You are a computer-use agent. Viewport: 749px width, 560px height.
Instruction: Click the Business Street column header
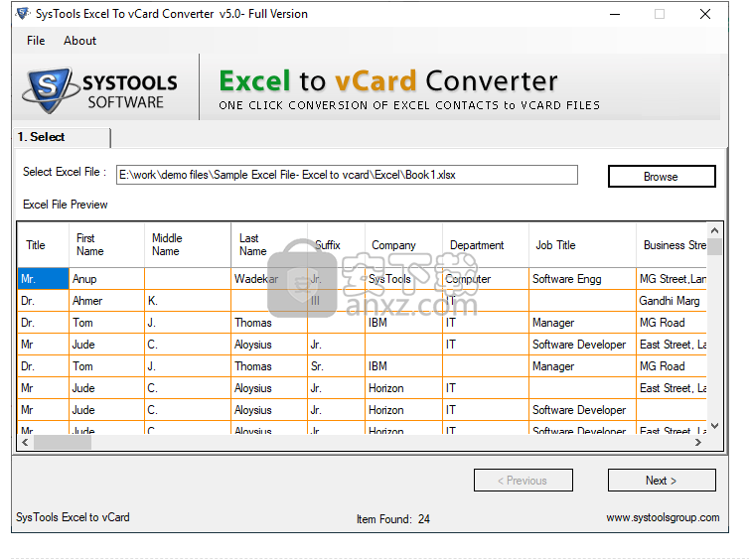tap(672, 245)
